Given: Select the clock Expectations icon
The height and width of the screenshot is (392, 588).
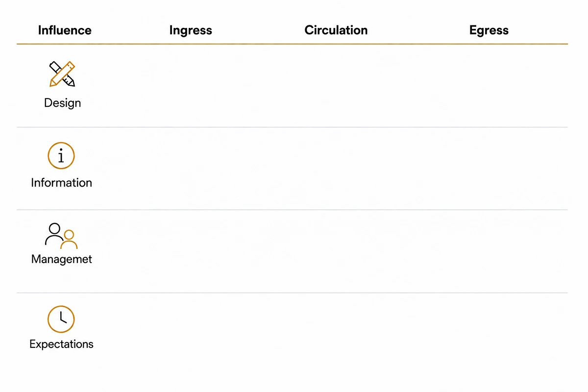Looking at the screenshot, I should [61, 319].
